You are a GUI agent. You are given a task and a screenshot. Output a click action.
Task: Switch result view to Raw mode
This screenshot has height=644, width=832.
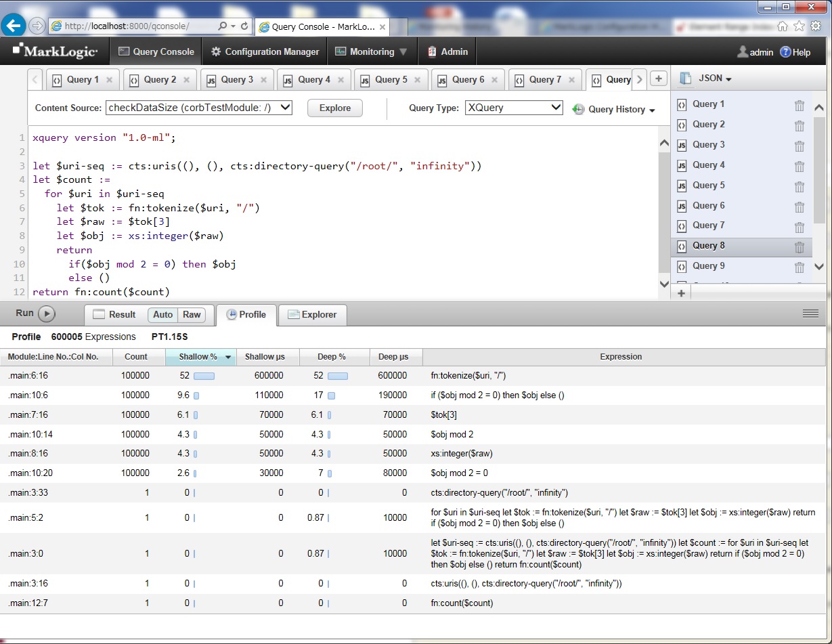tap(192, 314)
